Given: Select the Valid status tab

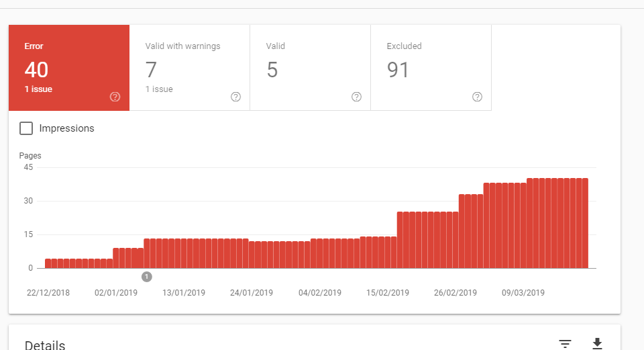Looking at the screenshot, I should coord(310,67).
